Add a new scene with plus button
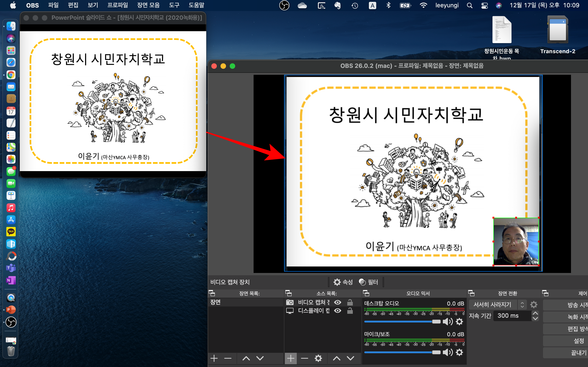The image size is (588, 367). 214,358
